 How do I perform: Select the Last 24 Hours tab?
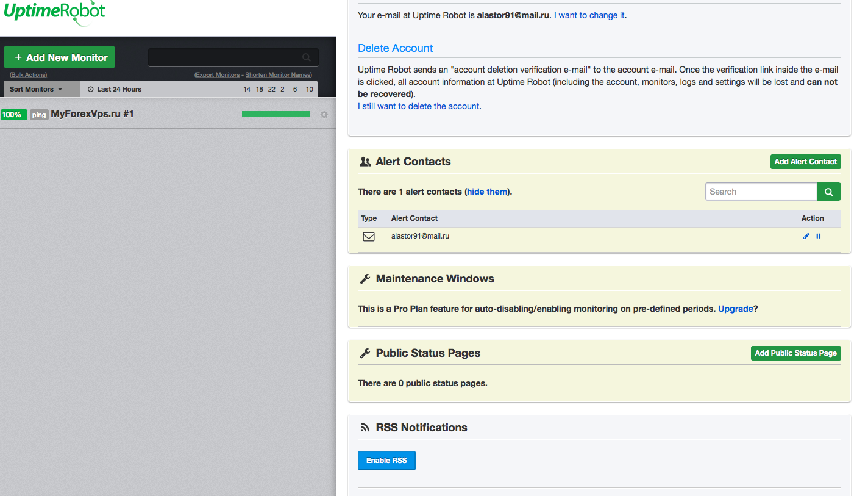(x=115, y=89)
